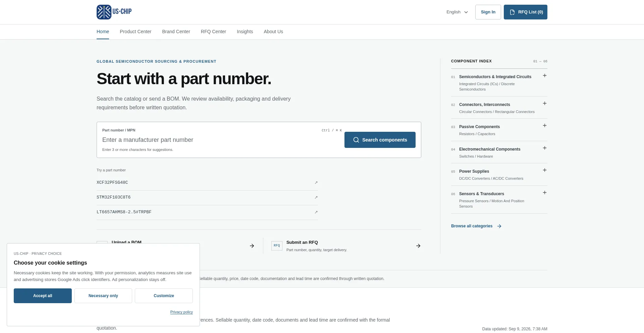The width and height of the screenshot is (644, 333).
Task: Expand the Sensors & Transducers category
Action: [545, 193]
